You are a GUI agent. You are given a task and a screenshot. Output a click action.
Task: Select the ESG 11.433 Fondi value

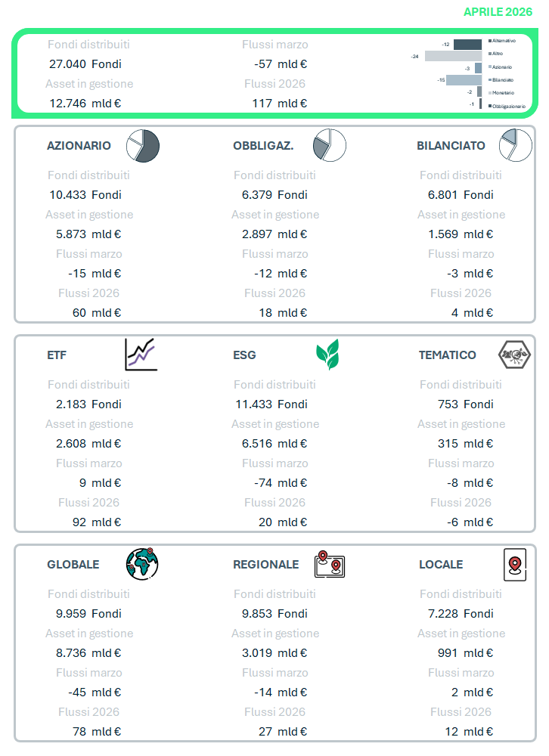pyautogui.click(x=271, y=404)
